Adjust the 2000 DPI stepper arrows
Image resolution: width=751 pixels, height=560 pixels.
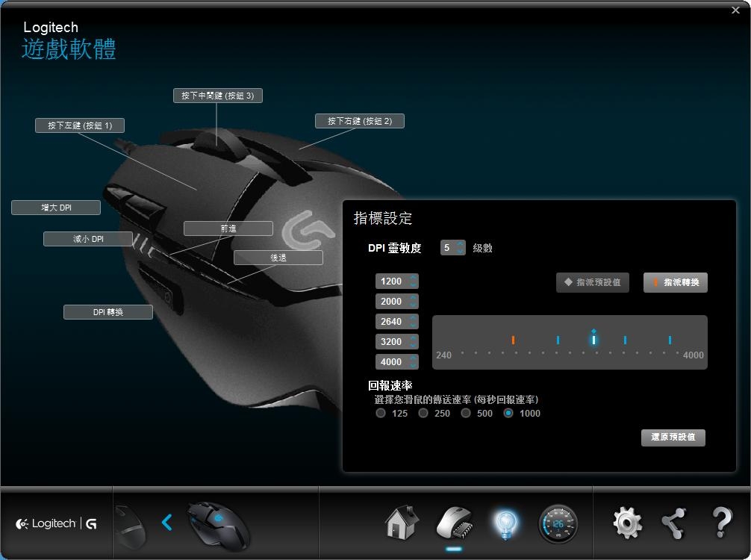point(414,302)
